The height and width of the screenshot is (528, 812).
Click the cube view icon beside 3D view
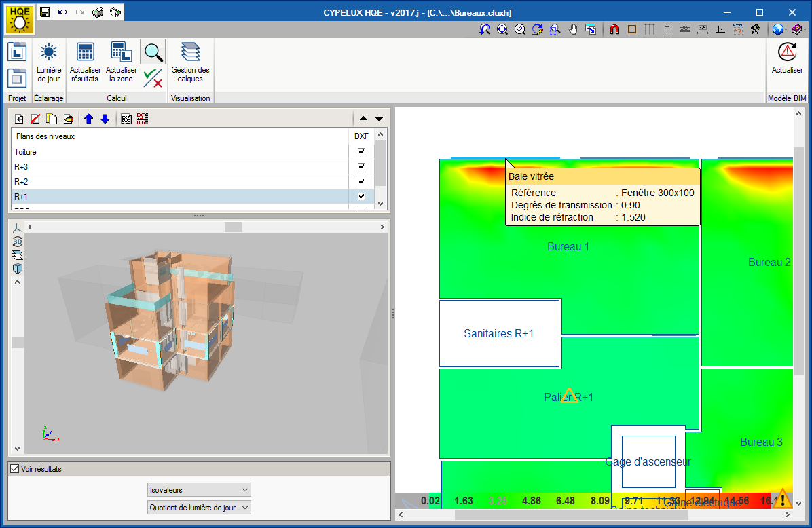18,269
